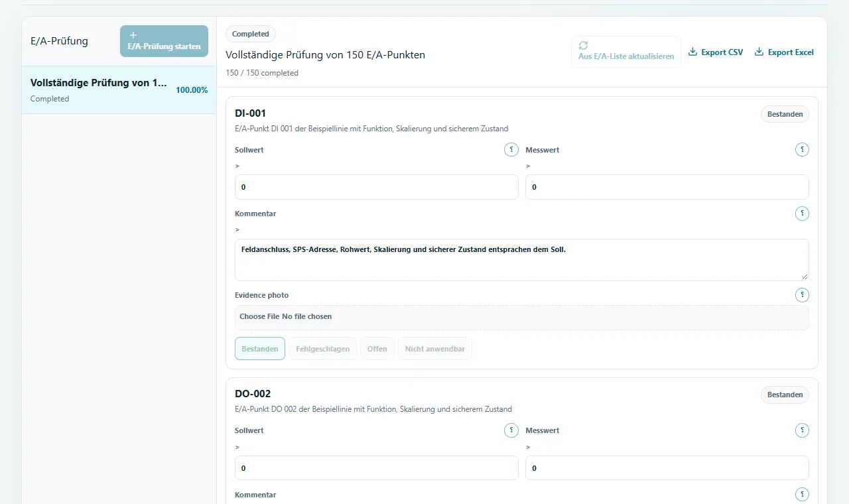Screen dimensions: 849x504
Task: Focus the DO-002 Messwert input field
Action: 667,468
